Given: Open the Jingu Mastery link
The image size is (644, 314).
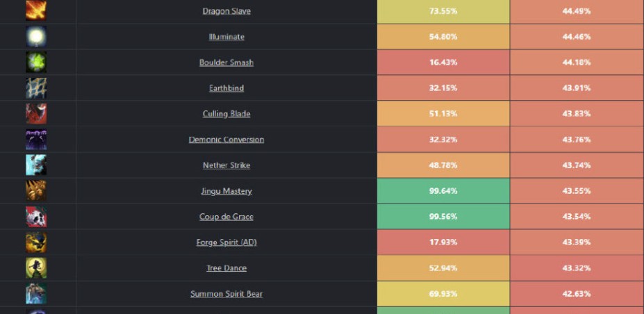Looking at the screenshot, I should [226, 191].
